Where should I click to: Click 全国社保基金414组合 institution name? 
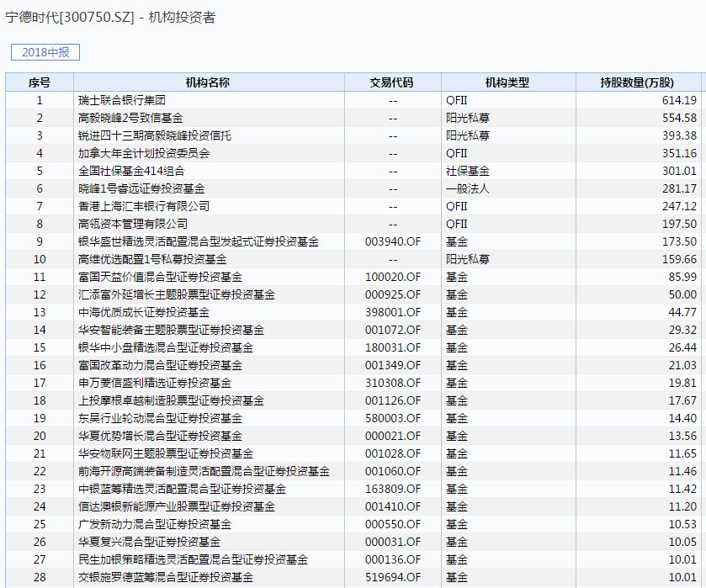(130, 171)
